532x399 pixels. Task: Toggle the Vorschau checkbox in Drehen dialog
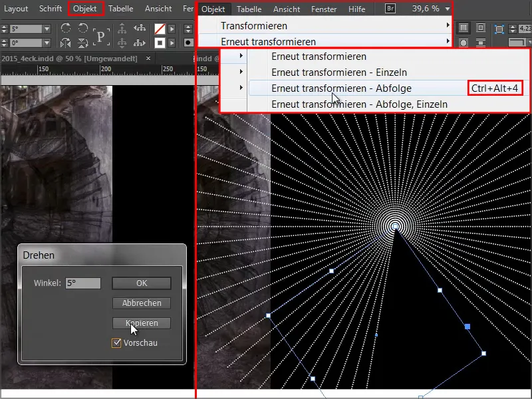click(x=116, y=343)
